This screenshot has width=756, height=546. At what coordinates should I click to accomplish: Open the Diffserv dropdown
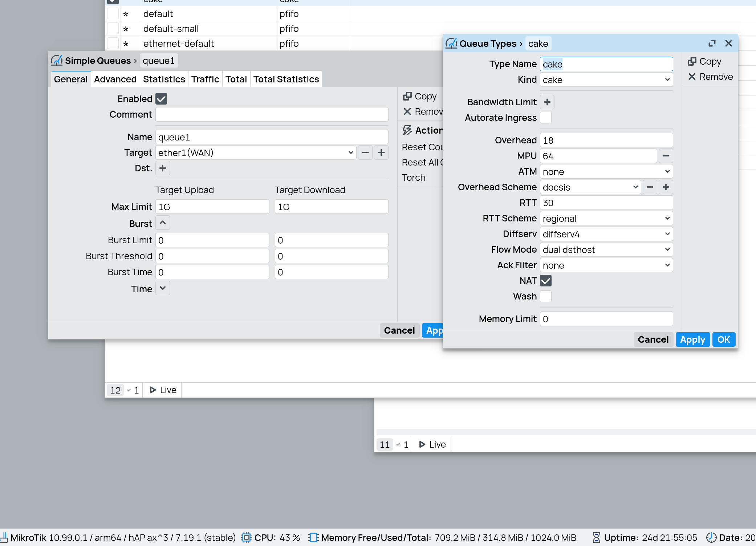(x=606, y=234)
